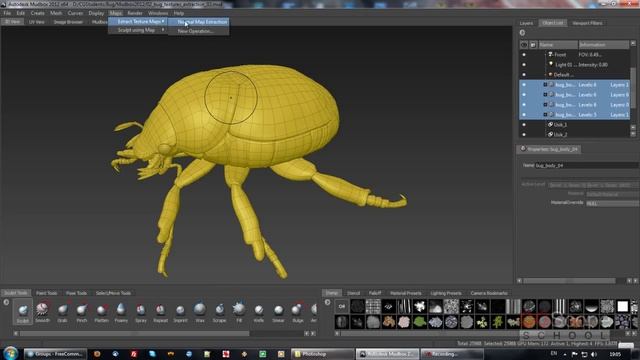This screenshot has height=360, width=640.
Task: Switch to the Layers tab
Action: 526,23
